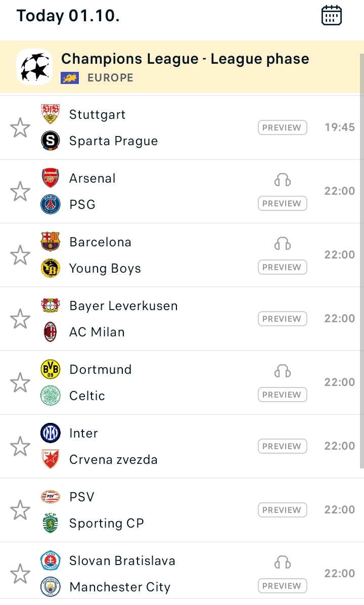Click the Stuttgart club crest
Screen dimensions: 364x605
51,114
